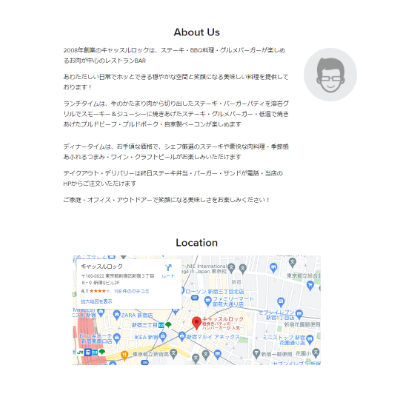Click the Castle Rock title in map card
This screenshot has width=400, height=400.
[102, 266]
